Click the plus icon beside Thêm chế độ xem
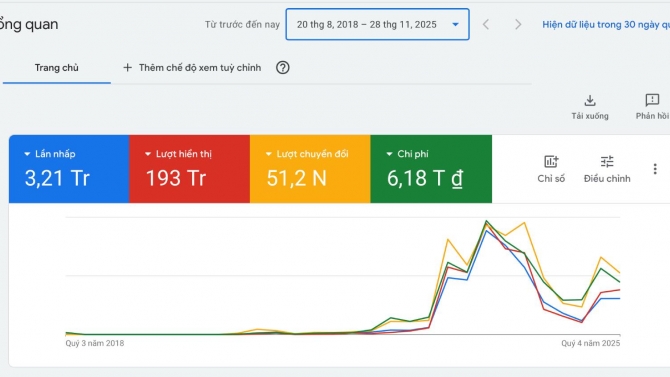 (x=127, y=68)
